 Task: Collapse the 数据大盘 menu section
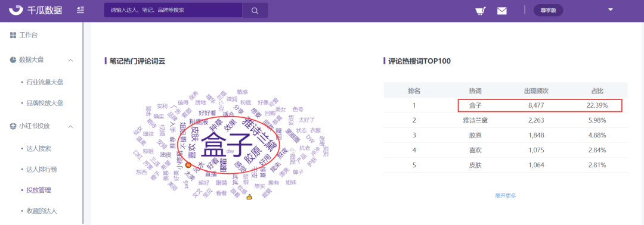point(70,60)
